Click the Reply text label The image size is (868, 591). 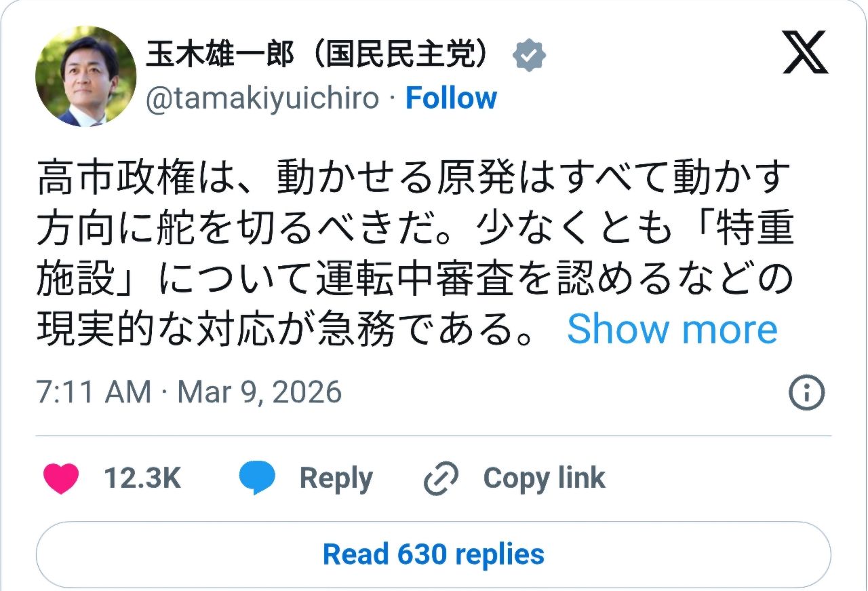(x=336, y=478)
